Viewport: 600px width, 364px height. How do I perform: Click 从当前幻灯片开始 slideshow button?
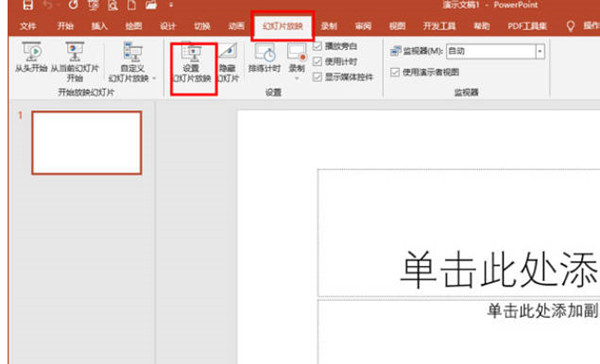(x=75, y=62)
